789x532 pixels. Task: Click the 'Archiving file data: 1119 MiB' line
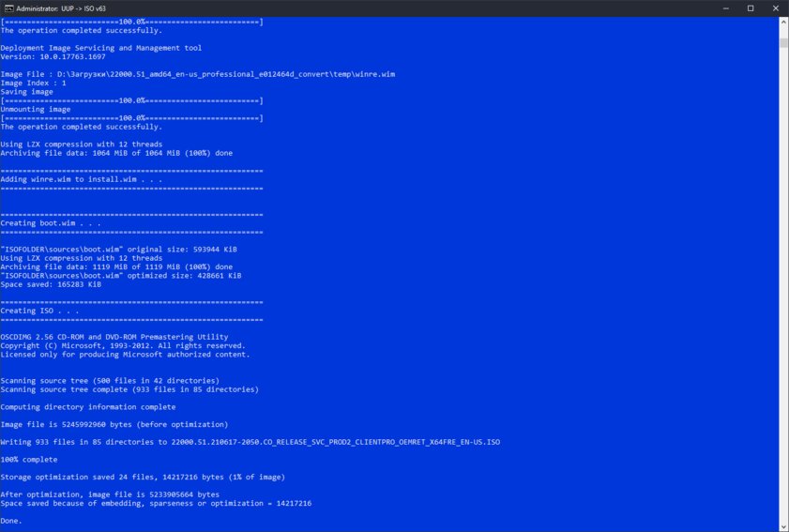pyautogui.click(x=116, y=266)
